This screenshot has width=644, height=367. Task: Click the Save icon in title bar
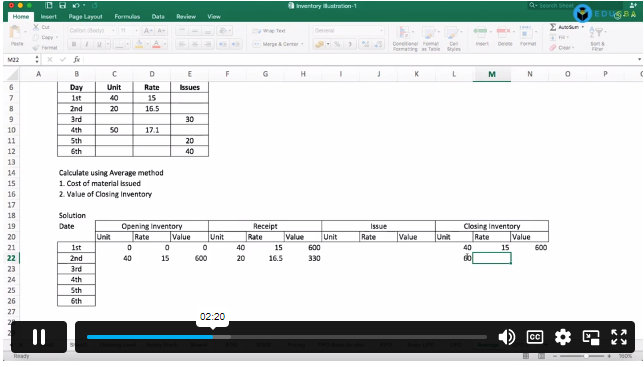pyautogui.click(x=62, y=6)
